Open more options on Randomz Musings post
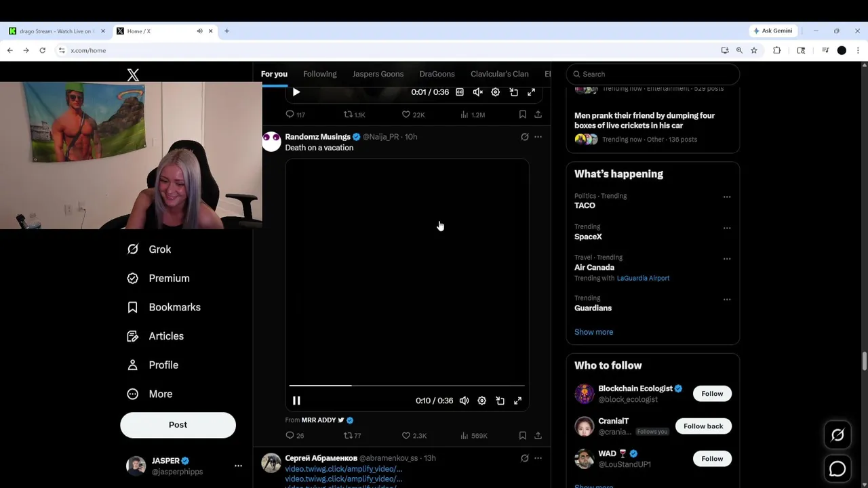Viewport: 868px width, 488px height. click(538, 137)
